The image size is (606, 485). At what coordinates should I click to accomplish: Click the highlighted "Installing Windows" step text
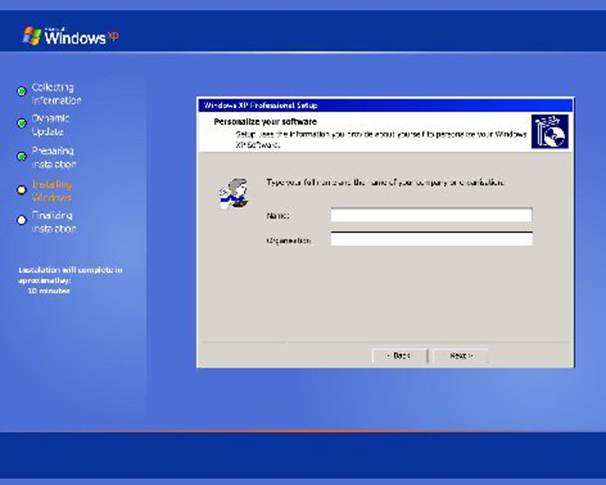pos(52,191)
